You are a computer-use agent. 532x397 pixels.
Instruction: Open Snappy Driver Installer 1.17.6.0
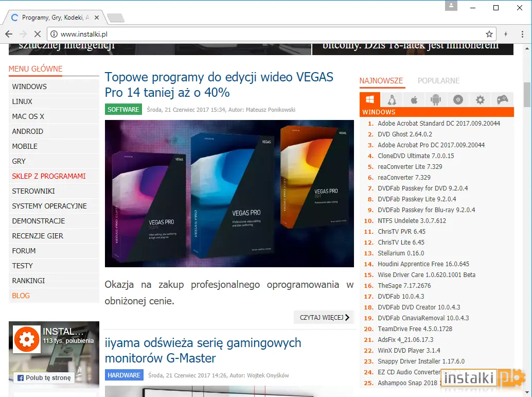(421, 361)
